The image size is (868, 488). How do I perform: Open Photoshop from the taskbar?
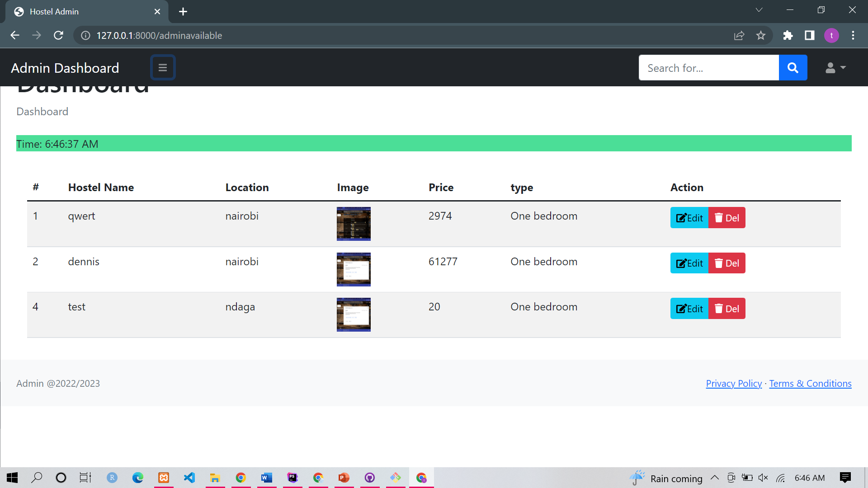tap(292, 478)
